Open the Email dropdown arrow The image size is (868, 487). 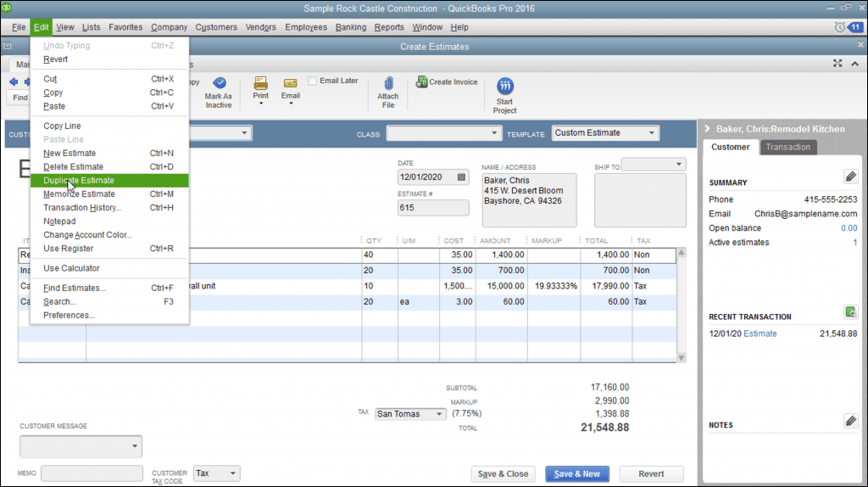tap(291, 104)
